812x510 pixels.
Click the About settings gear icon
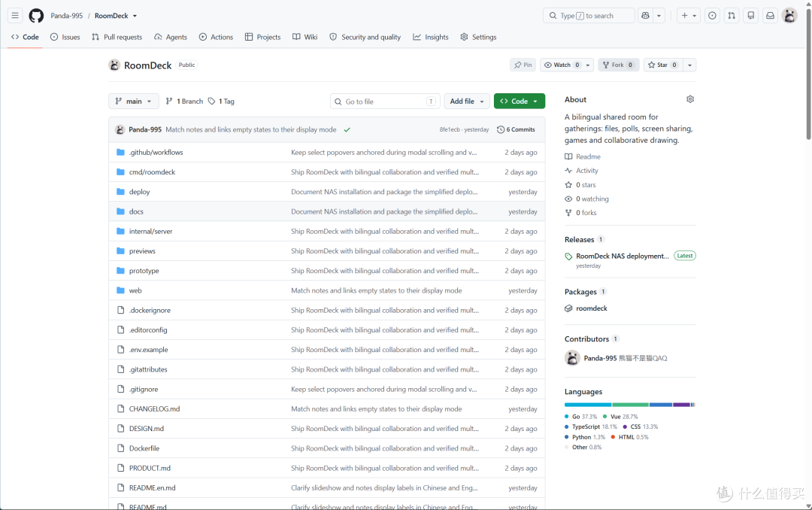coord(689,99)
